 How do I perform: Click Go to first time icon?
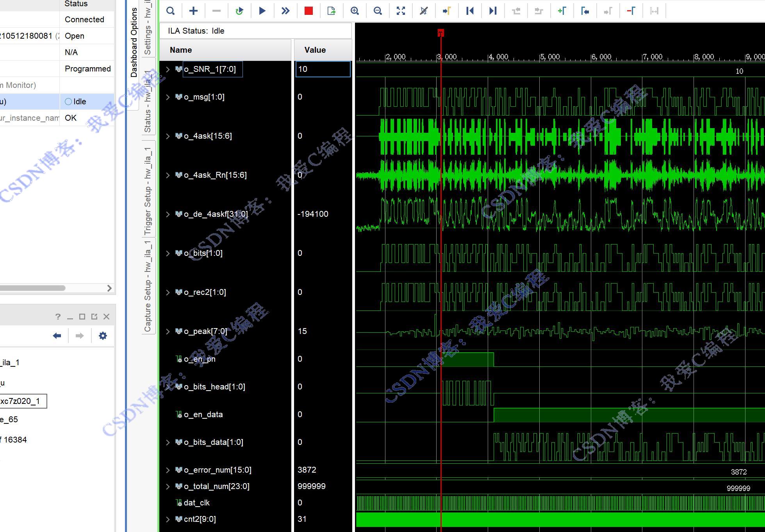coord(470,11)
